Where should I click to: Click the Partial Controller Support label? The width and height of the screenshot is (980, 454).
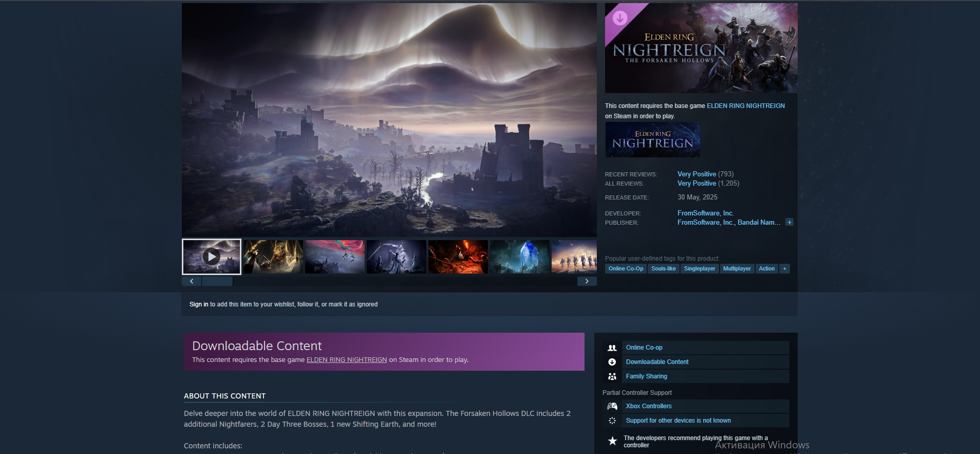(x=637, y=393)
